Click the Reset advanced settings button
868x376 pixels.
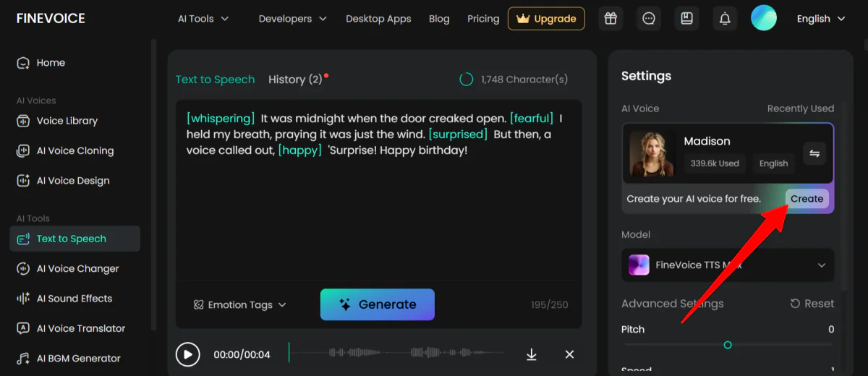(x=812, y=304)
